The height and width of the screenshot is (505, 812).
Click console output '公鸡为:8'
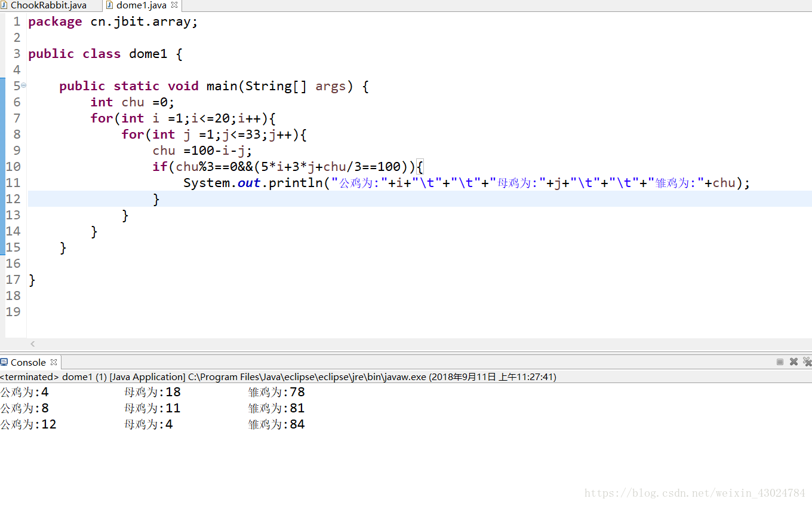(x=24, y=408)
